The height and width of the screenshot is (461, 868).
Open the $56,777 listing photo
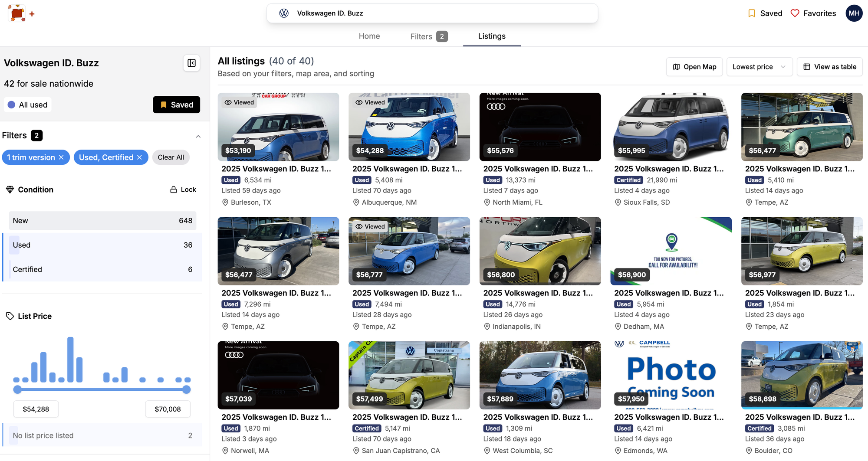409,251
